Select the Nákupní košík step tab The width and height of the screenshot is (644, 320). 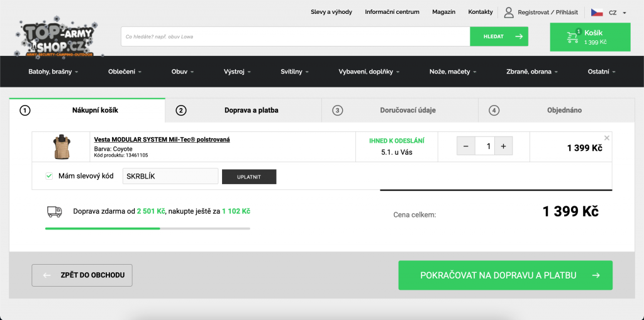point(87,110)
